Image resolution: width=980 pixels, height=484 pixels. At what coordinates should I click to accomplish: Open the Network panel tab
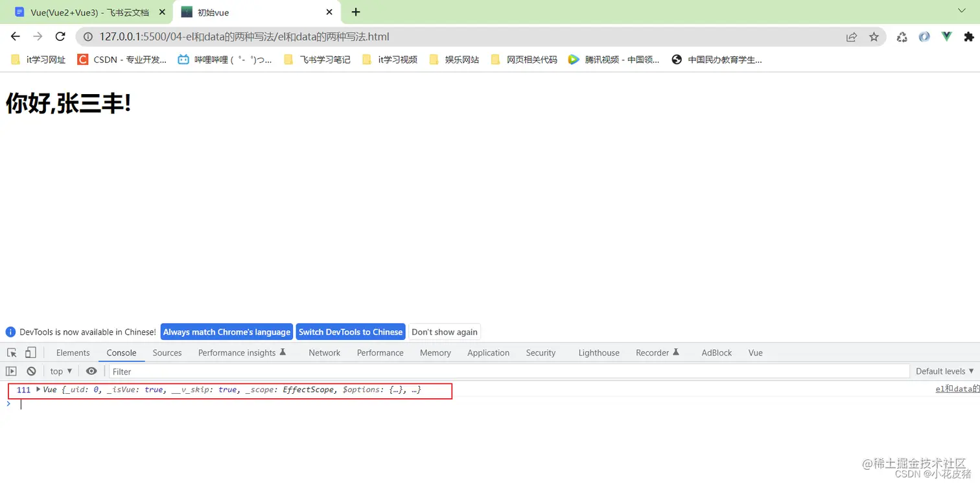click(324, 353)
